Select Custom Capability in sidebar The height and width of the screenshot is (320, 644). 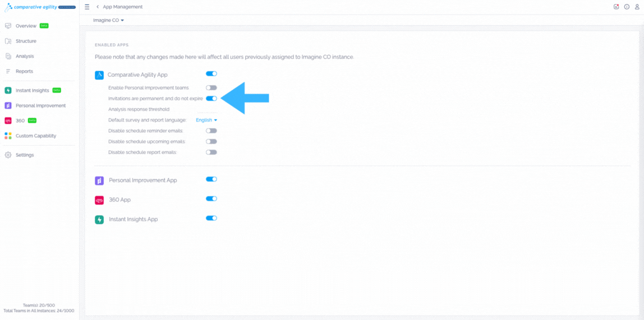(36, 136)
